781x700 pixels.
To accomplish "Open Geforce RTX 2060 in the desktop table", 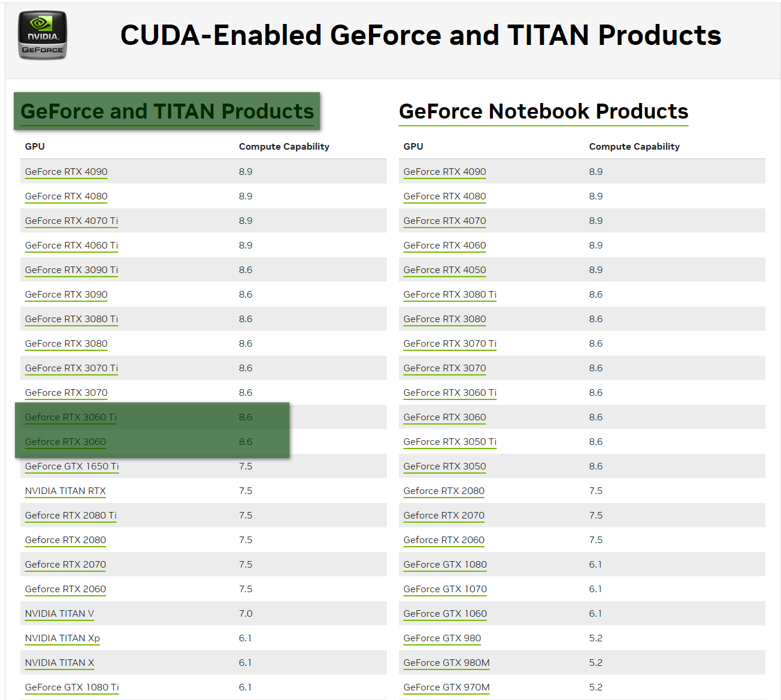I will tap(65, 589).
